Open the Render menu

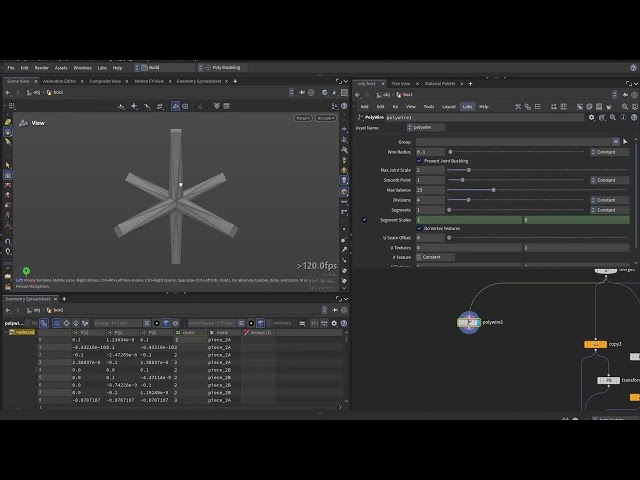point(41,68)
